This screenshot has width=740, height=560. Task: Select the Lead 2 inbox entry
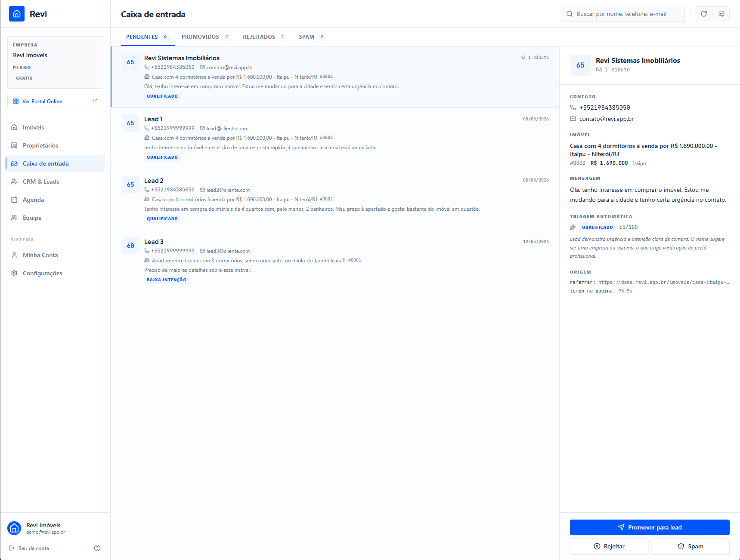tap(335, 200)
